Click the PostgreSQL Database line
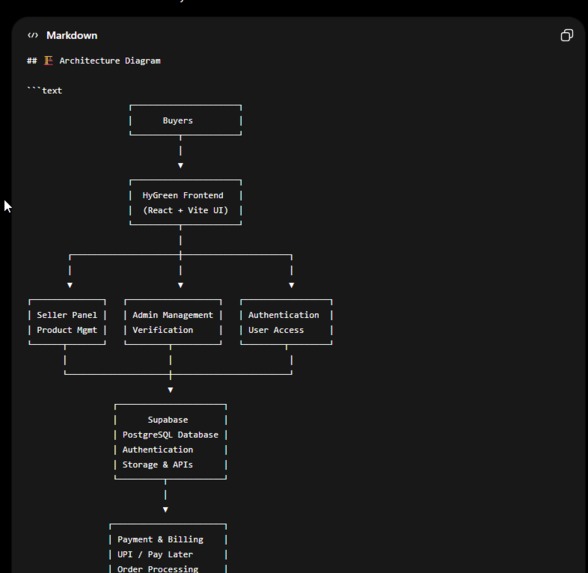The height and width of the screenshot is (573, 588). pyautogui.click(x=170, y=435)
